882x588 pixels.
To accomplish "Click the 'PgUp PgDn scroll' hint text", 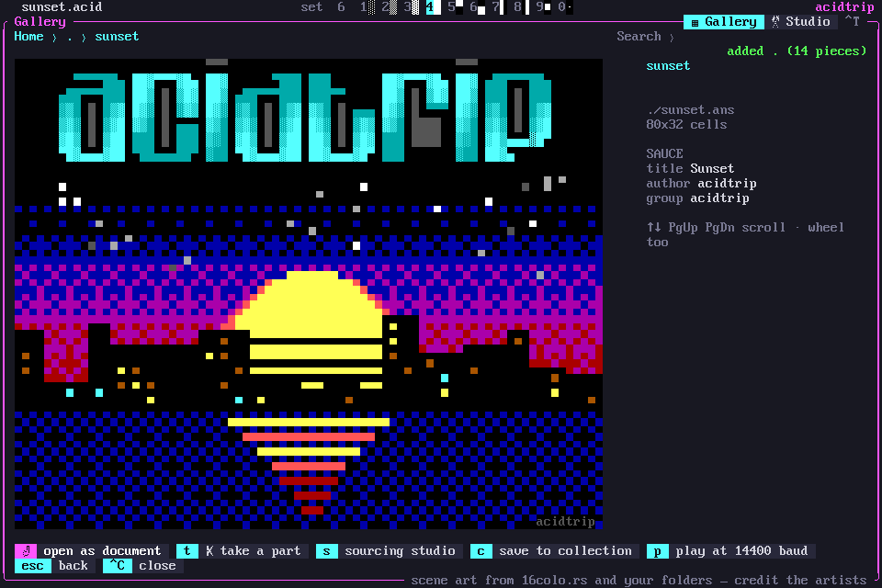I will tap(726, 227).
